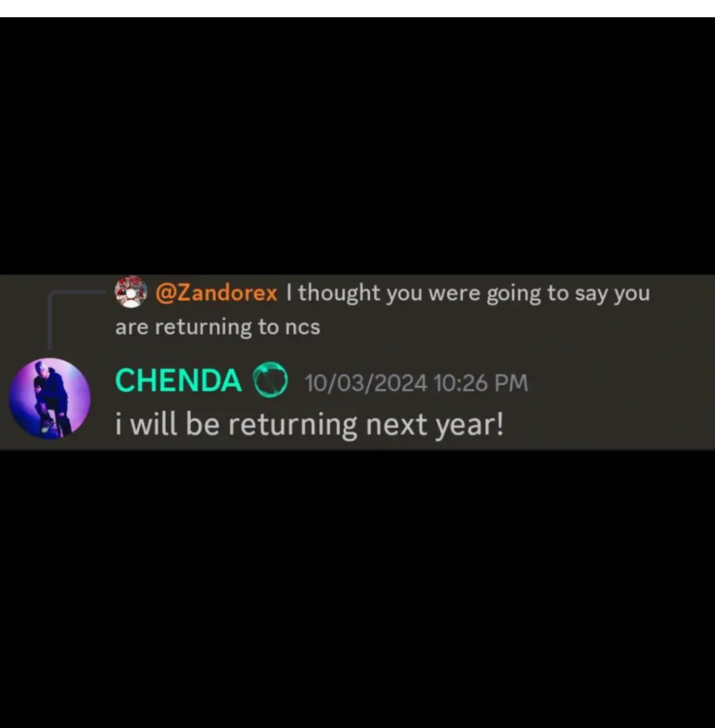The image size is (715, 728).
Task: Click the word 'thought' in the reply preview
Action: tap(339, 293)
